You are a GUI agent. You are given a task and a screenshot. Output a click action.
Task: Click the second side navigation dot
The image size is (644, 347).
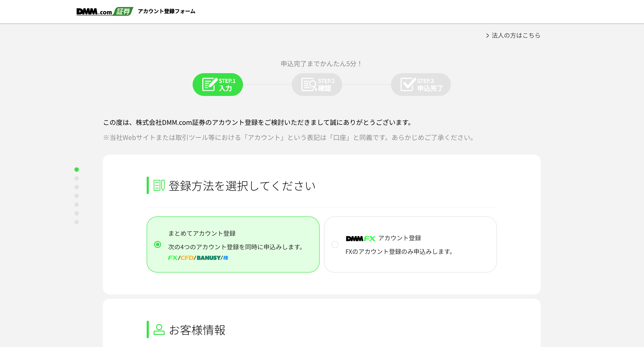(77, 178)
